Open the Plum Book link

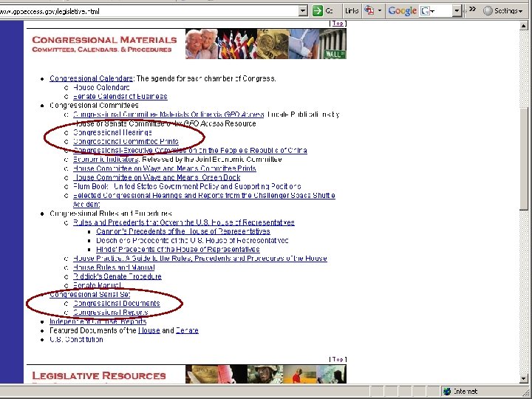(x=187, y=186)
